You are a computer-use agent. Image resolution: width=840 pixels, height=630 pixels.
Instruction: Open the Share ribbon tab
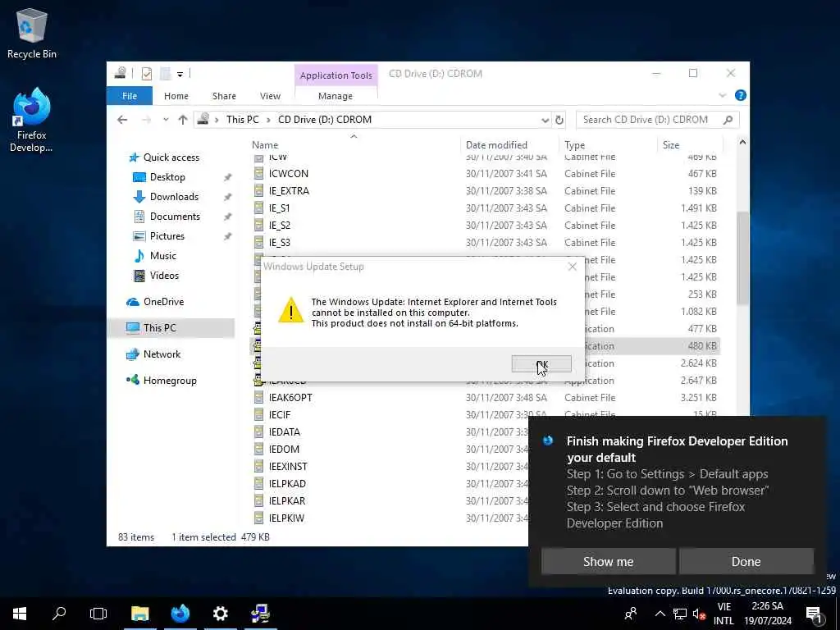click(x=224, y=96)
